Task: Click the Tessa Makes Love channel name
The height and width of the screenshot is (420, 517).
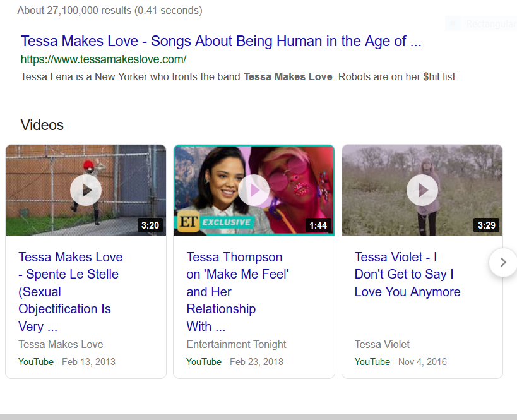Action: tap(61, 344)
